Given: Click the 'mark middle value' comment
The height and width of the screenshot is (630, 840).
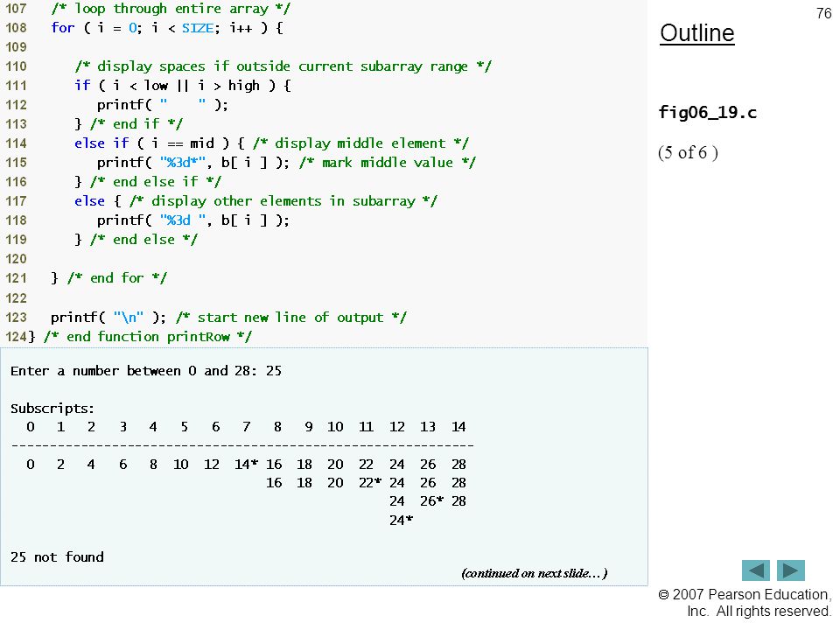Looking at the screenshot, I should click(387, 163).
